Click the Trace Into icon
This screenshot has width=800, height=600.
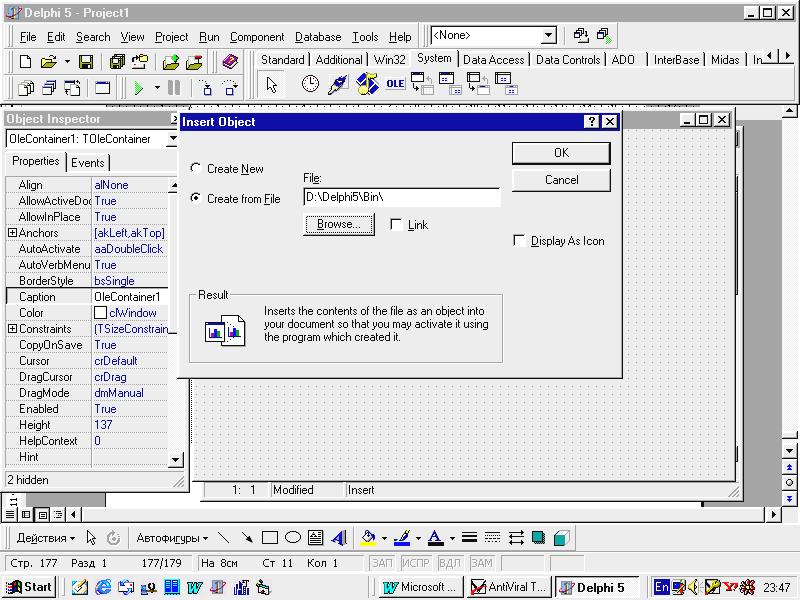pos(206,88)
